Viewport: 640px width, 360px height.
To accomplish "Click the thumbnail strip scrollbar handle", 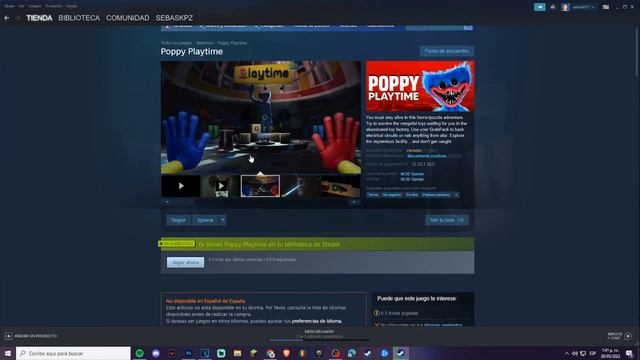I will pos(184,202).
